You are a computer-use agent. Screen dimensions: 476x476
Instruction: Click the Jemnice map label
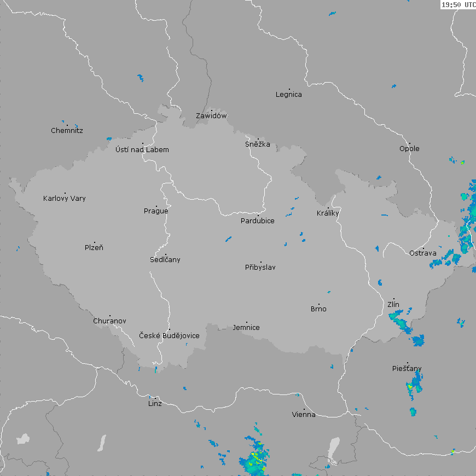tap(246, 328)
